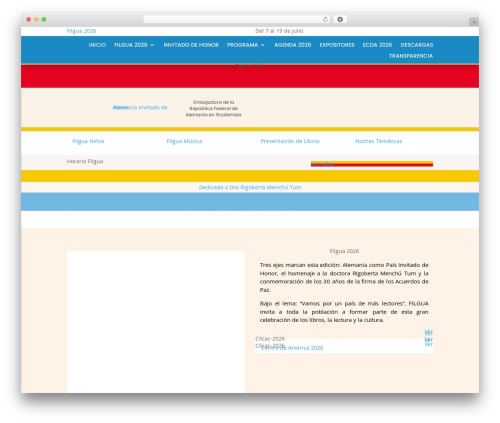Go to INICIO menu item

(x=97, y=45)
